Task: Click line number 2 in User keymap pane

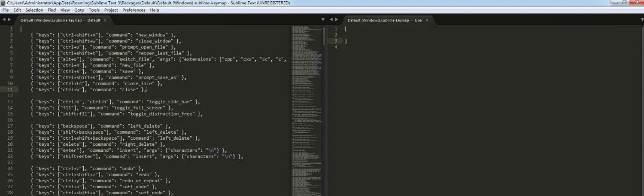Action: [x=336, y=35]
